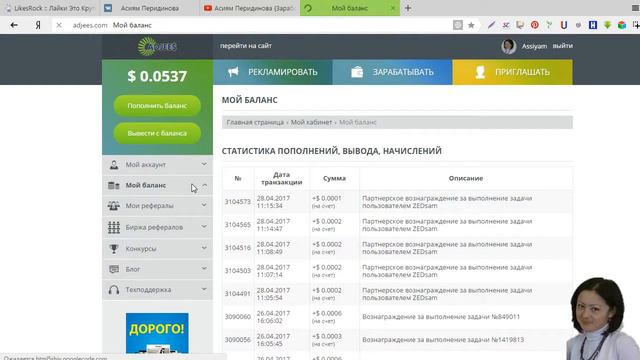This screenshot has height=360, width=640.
Task: Switch to first Асиям Перидинова tab
Action: [x=149, y=8]
